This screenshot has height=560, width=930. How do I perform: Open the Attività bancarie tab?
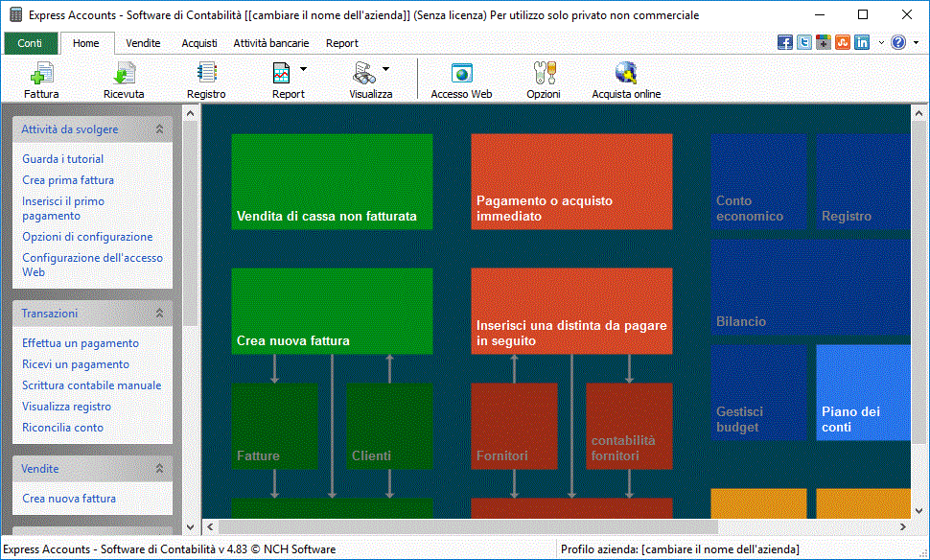coord(271,43)
